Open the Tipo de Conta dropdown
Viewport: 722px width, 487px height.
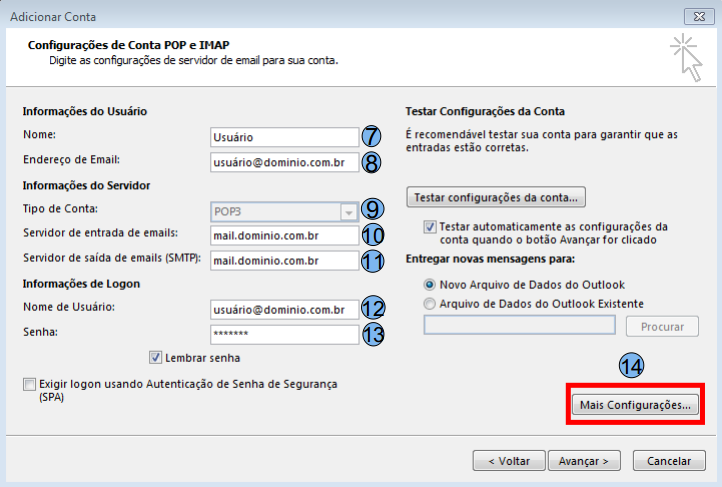coord(348,211)
